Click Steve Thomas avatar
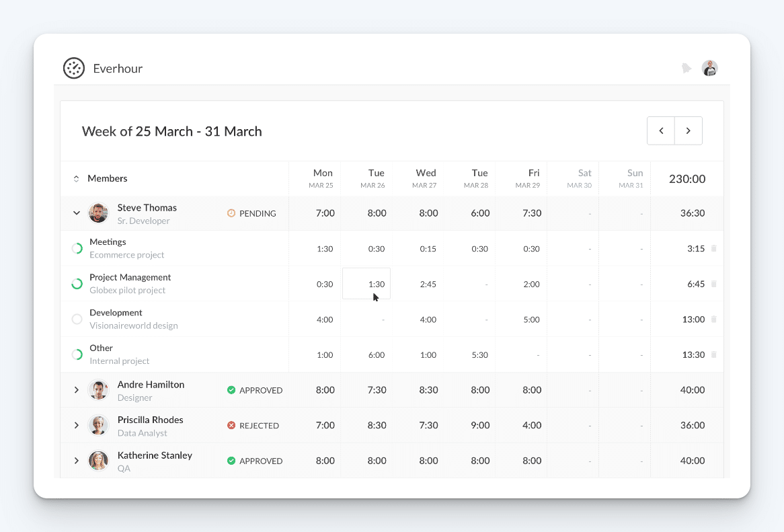The height and width of the screenshot is (532, 784). coord(98,213)
